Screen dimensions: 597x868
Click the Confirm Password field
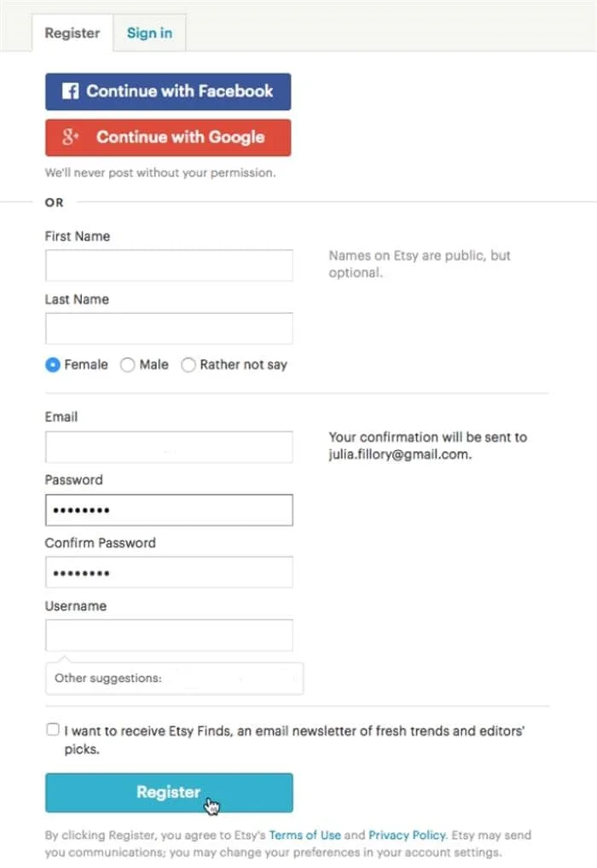pos(169,572)
